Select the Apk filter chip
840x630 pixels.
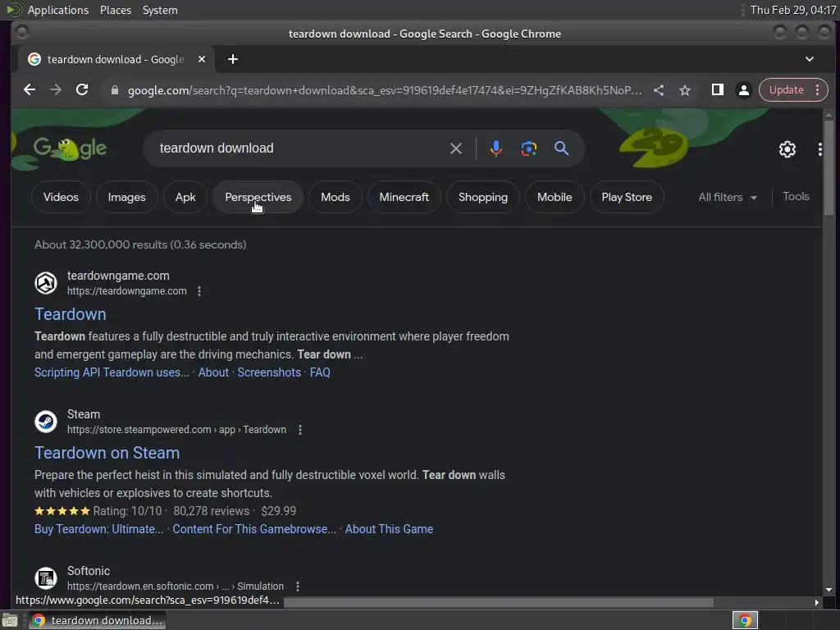tap(185, 197)
